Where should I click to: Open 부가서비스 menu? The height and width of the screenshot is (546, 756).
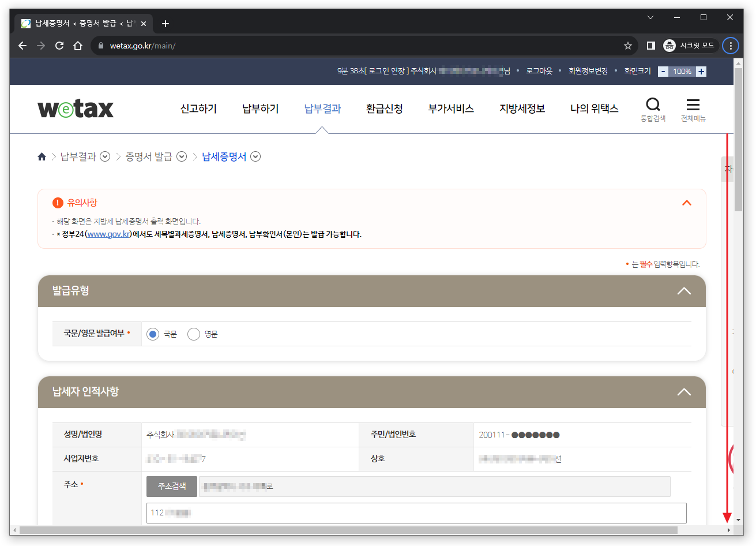(x=451, y=109)
